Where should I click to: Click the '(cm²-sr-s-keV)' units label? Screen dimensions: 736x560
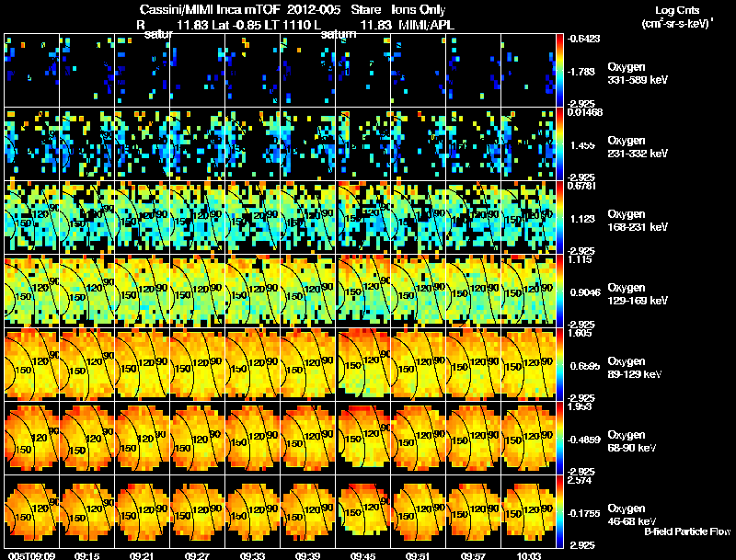pyautogui.click(x=677, y=24)
